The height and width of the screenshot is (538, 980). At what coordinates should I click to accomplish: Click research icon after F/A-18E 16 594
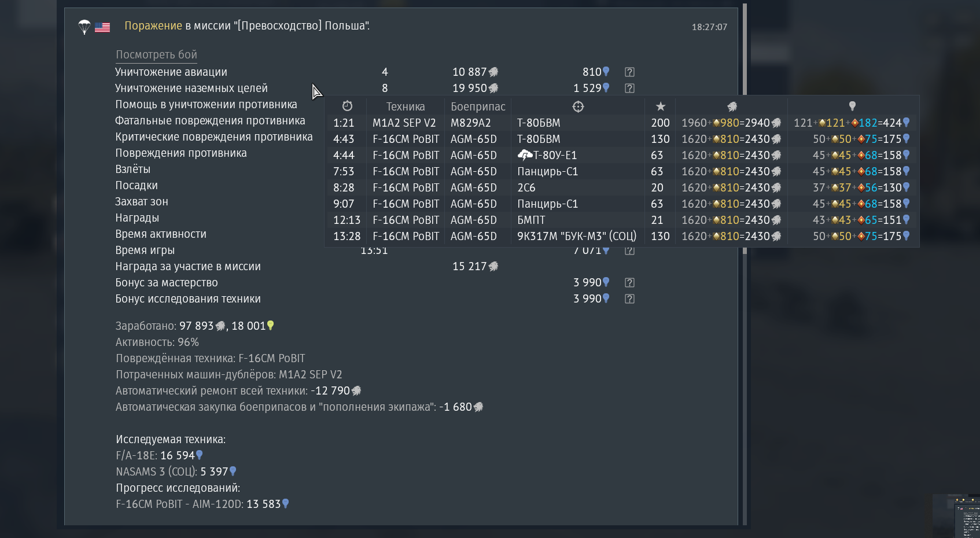coord(200,455)
